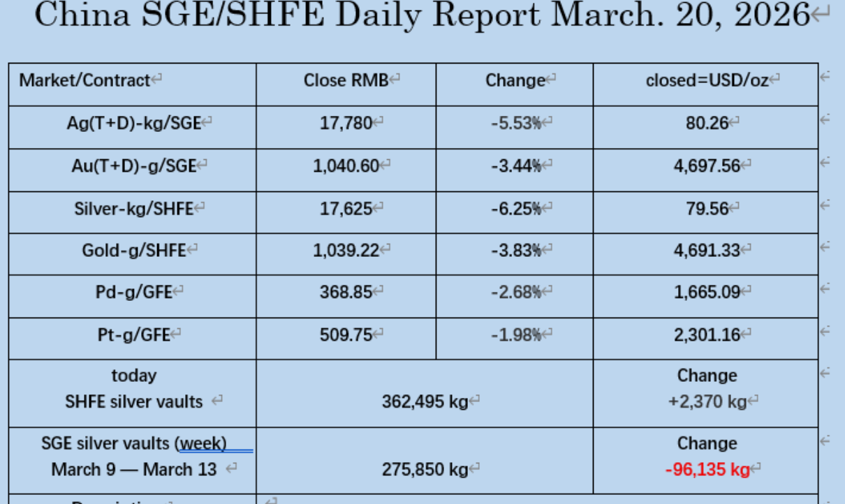Click the Market/Contract header cell

click(x=84, y=80)
